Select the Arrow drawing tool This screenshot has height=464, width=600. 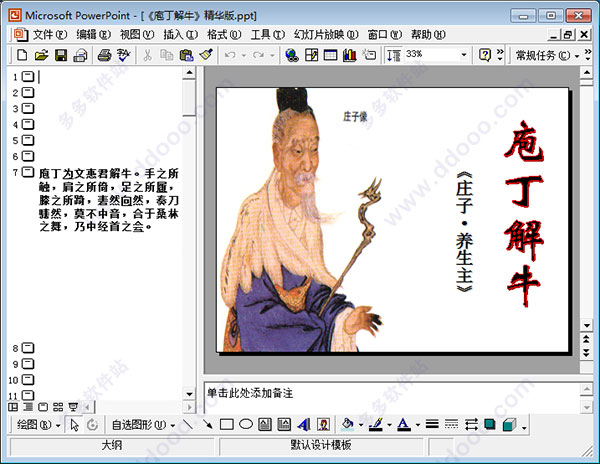(x=207, y=424)
